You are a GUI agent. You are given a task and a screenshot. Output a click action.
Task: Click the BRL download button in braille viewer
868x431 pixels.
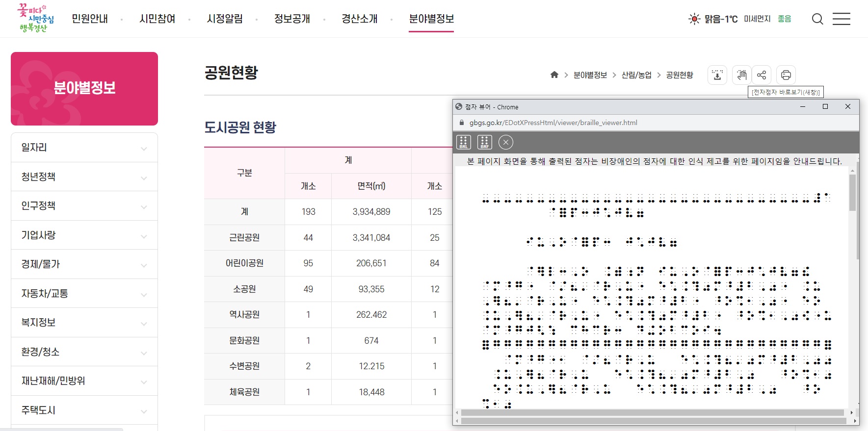coord(464,142)
